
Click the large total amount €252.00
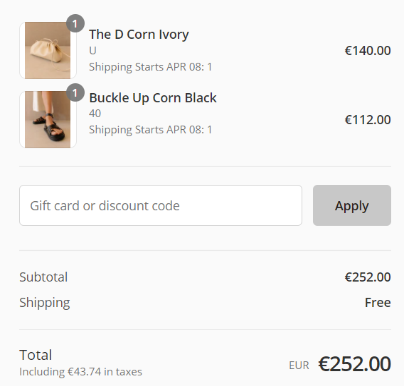(354, 364)
